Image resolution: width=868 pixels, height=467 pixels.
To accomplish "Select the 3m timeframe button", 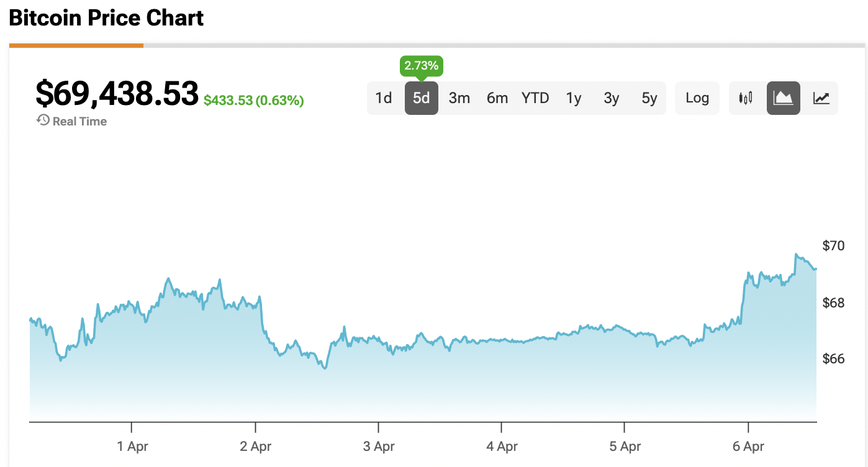I will (459, 97).
